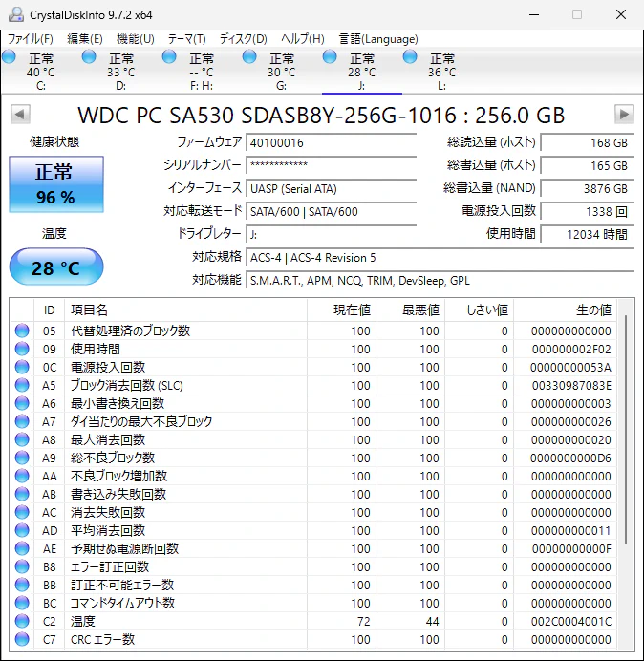Click the CrystalDiskInfo title bar app icon
The image size is (644, 661).
pyautogui.click(x=16, y=14)
